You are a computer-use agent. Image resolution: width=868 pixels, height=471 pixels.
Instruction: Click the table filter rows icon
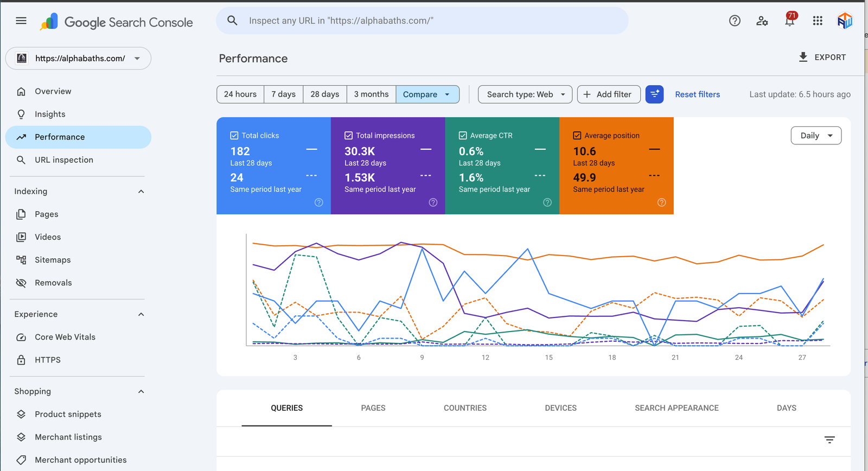click(x=829, y=440)
